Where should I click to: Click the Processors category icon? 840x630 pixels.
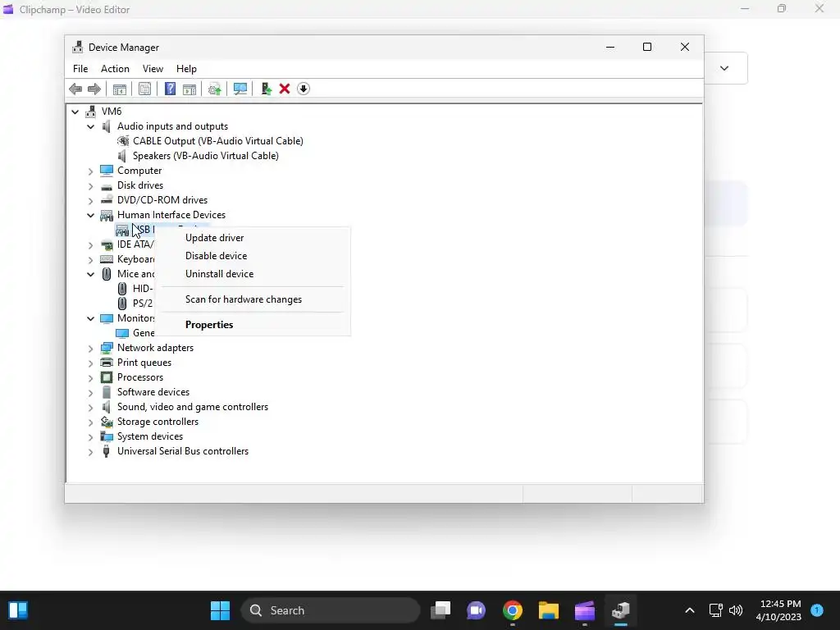coord(107,377)
